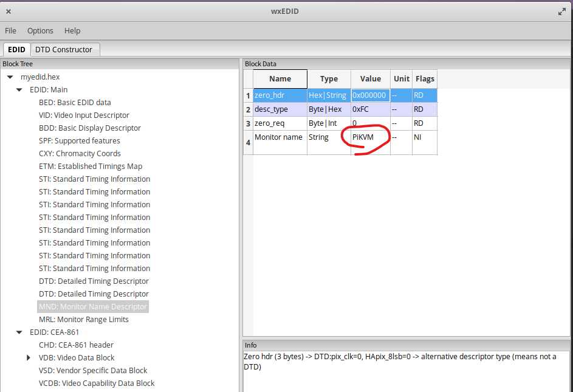Open the Options menu
Image resolution: width=573 pixels, height=392 pixels.
tap(40, 31)
